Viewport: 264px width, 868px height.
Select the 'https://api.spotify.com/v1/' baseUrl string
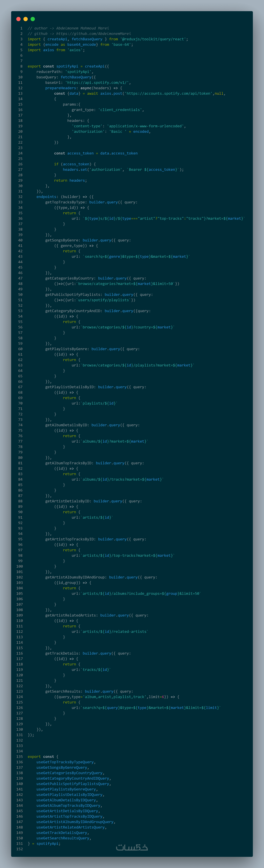(x=97, y=83)
